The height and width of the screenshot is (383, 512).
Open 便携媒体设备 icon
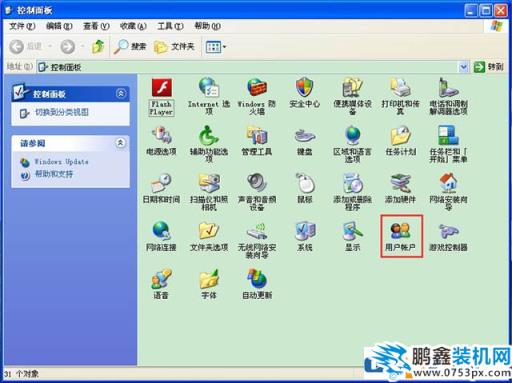coord(352,96)
